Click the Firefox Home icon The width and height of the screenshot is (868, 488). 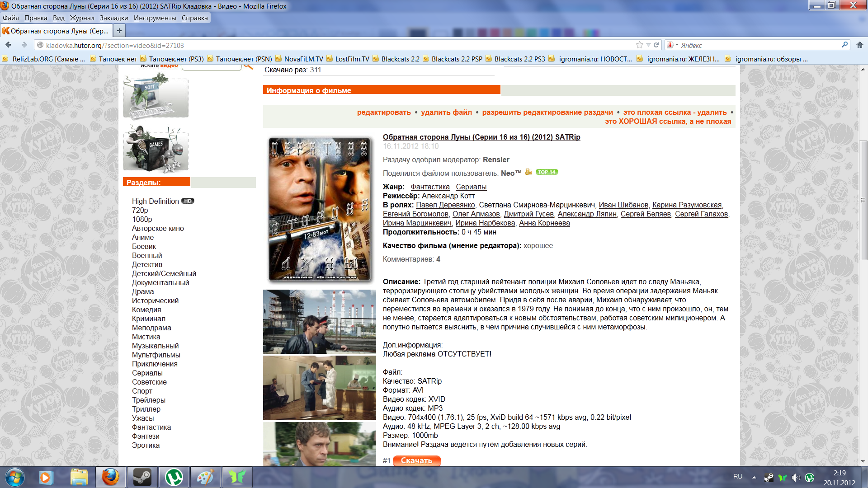859,45
